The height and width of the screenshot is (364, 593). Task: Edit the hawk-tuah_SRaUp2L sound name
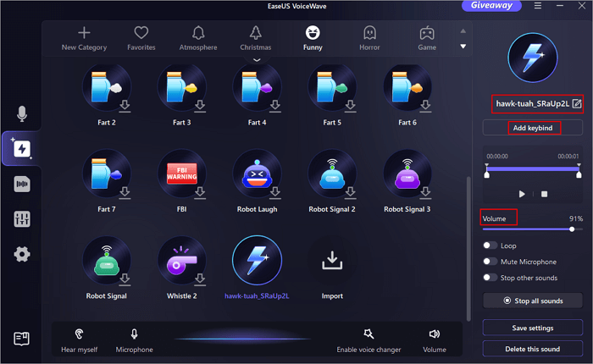[577, 103]
